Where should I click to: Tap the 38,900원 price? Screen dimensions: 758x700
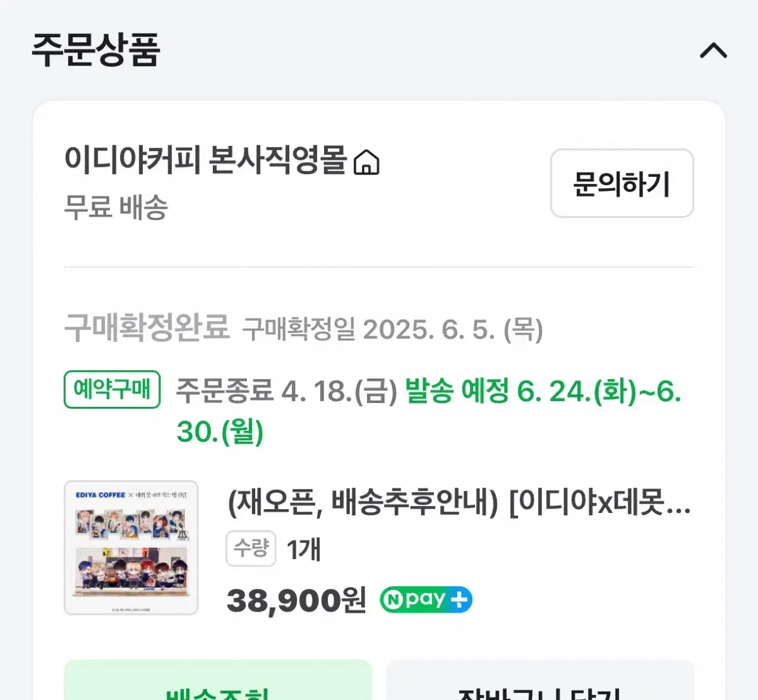296,600
